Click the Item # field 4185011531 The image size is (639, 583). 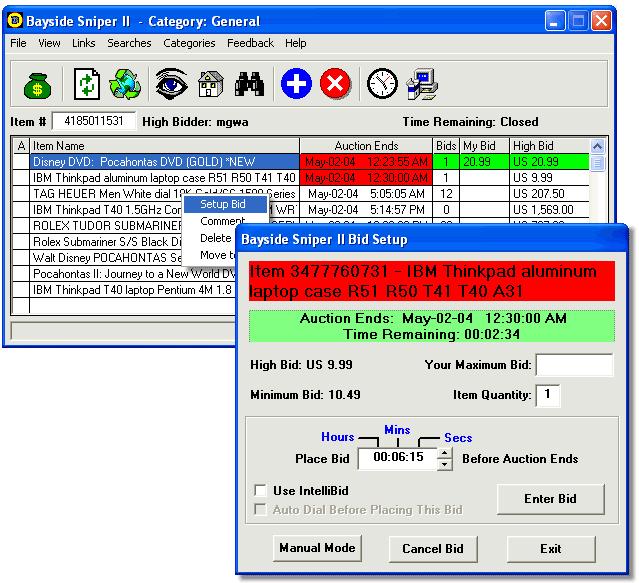(x=94, y=121)
